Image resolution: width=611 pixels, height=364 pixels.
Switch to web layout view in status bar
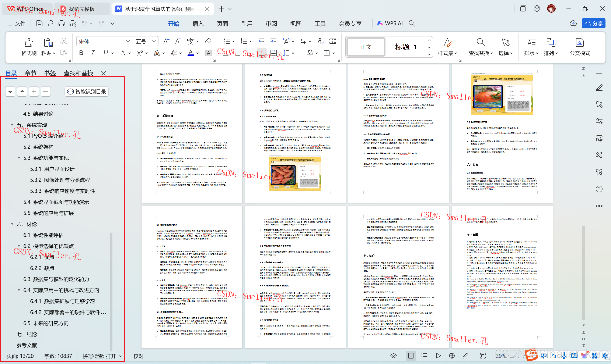(x=452, y=356)
